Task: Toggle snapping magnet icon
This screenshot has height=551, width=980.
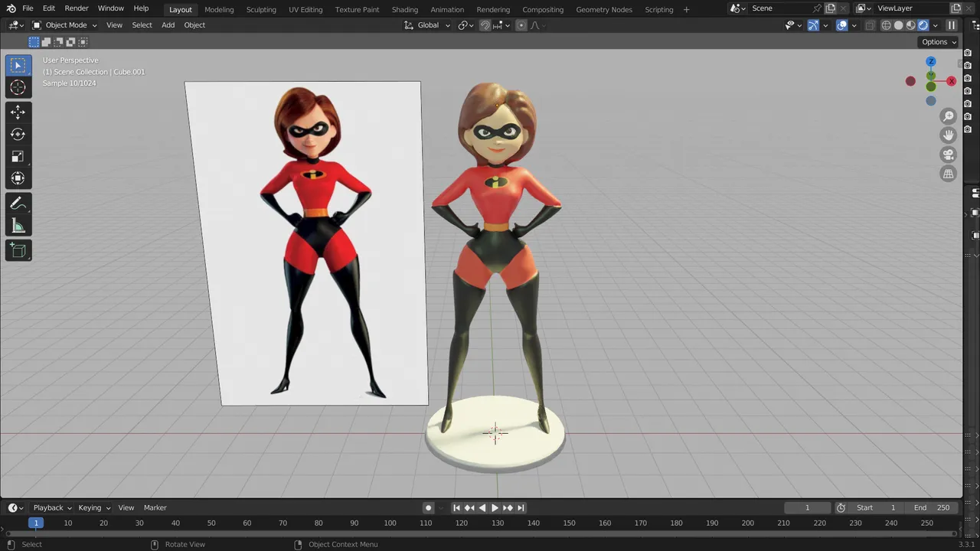Action: (485, 25)
